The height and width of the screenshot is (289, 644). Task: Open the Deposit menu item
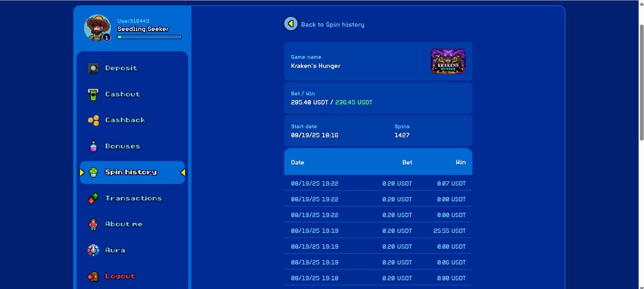point(132,68)
